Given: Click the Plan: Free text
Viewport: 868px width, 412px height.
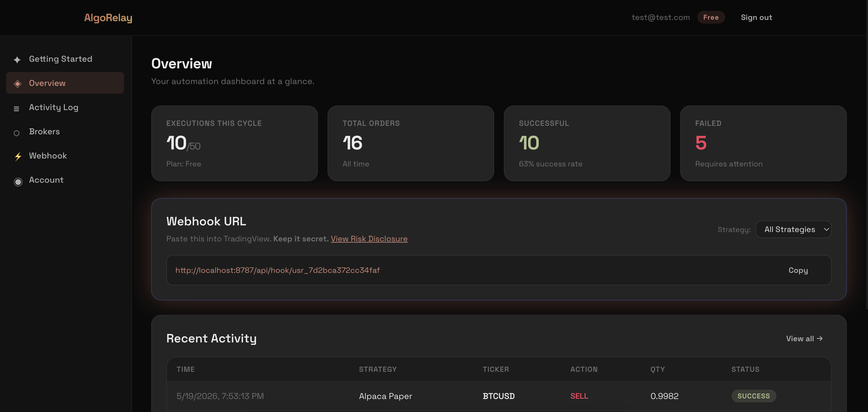Looking at the screenshot, I should coord(183,164).
